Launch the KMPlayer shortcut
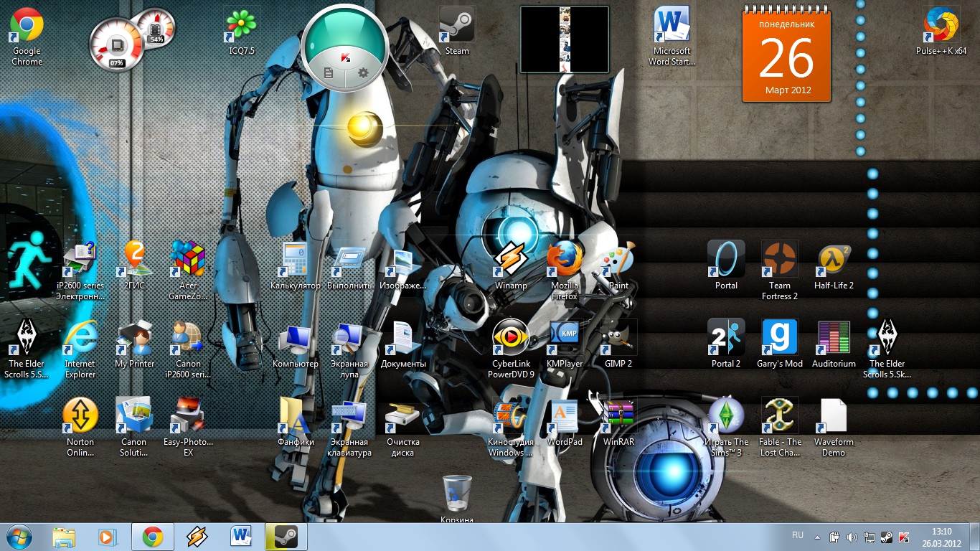Screen dimensions: 980x551 [565, 345]
